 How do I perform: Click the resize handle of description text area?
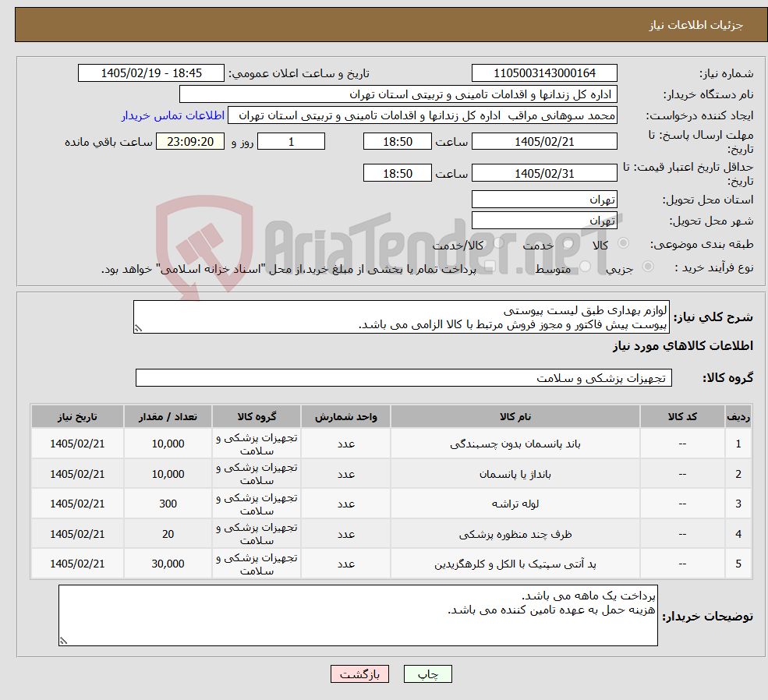pos(138,328)
